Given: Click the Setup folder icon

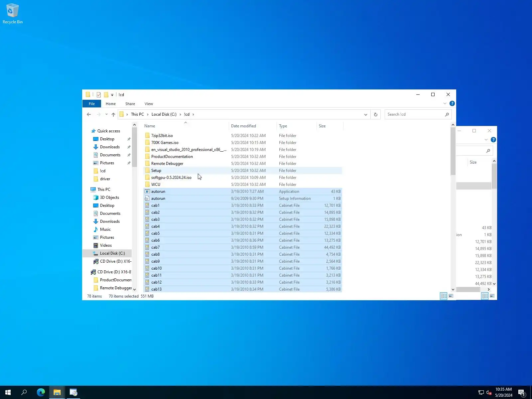Looking at the screenshot, I should click(147, 171).
